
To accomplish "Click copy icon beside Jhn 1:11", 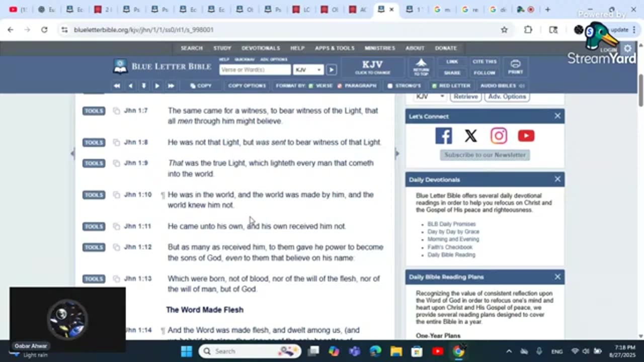I will pos(116,227).
